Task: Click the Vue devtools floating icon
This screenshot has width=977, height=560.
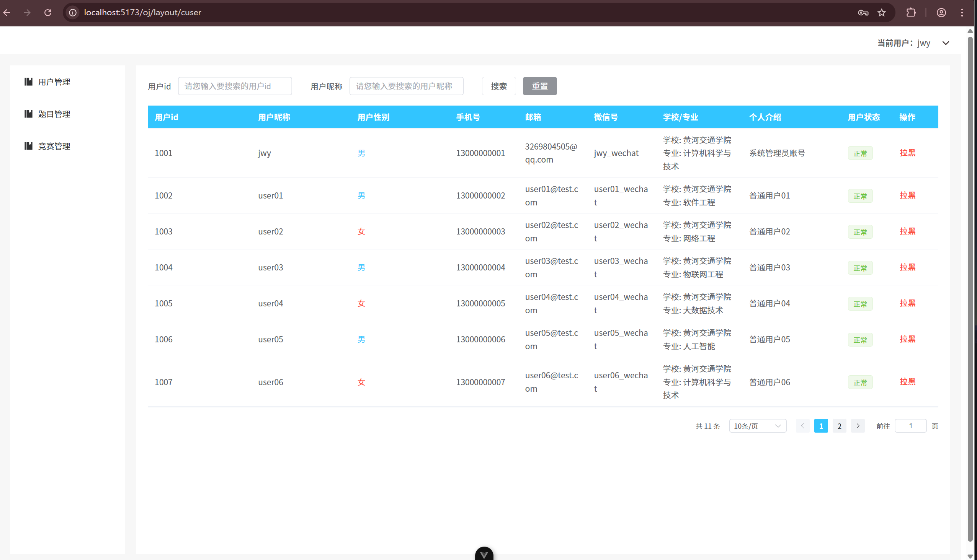Action: 484,553
